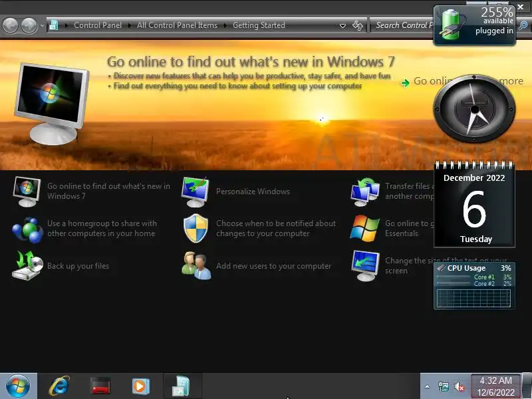Click the Control Panel icon in address bar

click(54, 25)
